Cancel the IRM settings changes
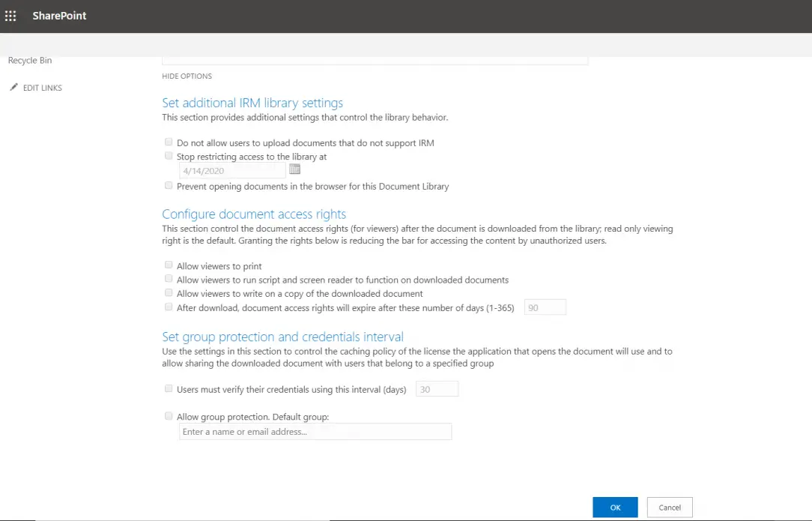812x521 pixels. coord(669,507)
